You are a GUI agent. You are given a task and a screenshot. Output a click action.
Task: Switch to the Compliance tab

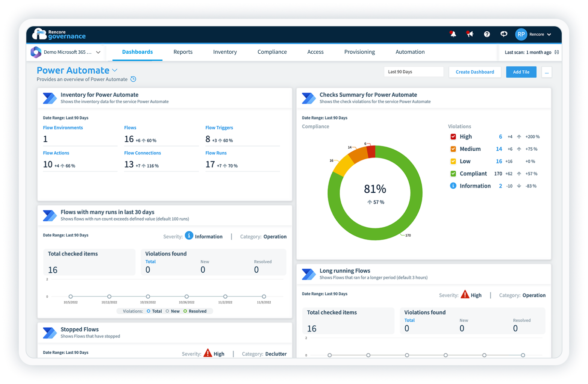pos(272,52)
